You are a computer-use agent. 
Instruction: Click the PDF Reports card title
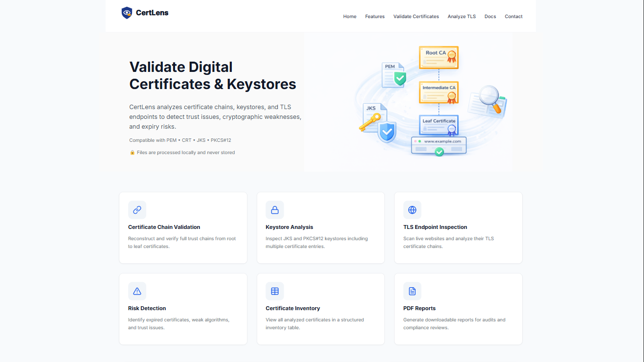pos(420,308)
